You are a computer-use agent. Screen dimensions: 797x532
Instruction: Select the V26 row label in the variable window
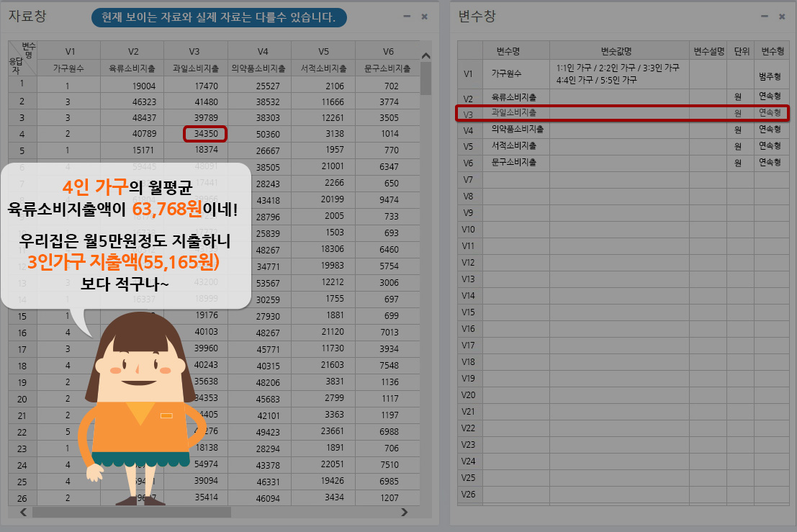click(469, 494)
